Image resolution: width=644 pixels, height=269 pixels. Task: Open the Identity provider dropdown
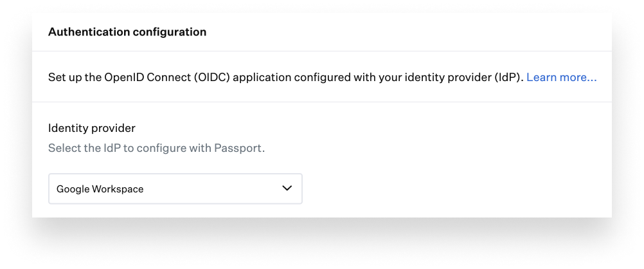(175, 189)
